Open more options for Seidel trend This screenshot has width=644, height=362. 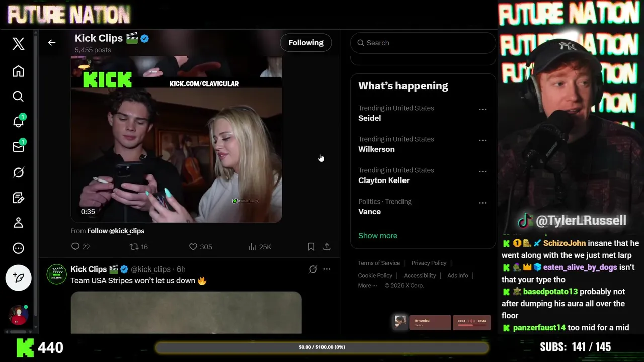482,109
